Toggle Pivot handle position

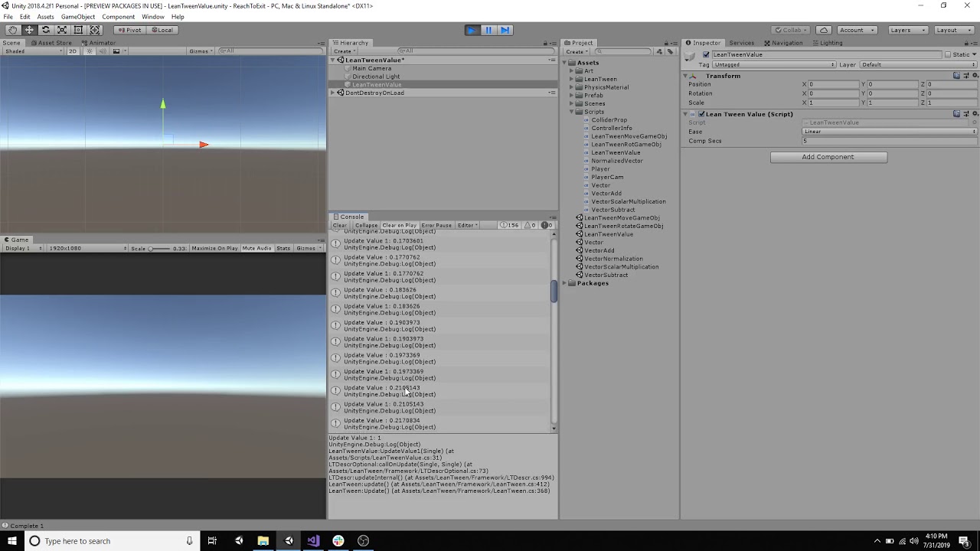[130, 30]
